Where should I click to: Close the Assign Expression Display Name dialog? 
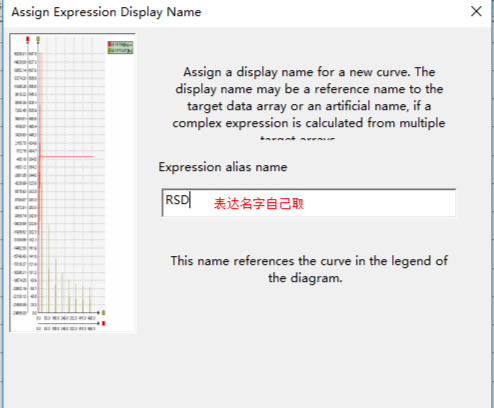[x=476, y=12]
